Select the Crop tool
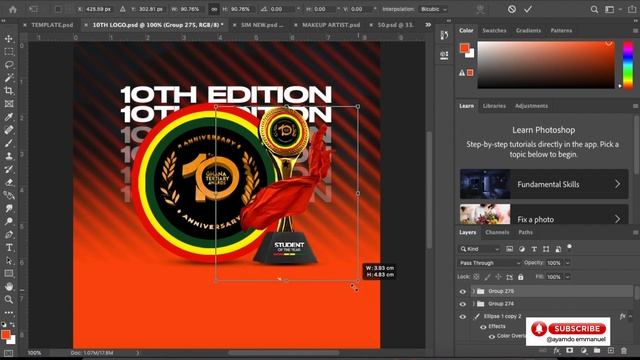 (9, 91)
